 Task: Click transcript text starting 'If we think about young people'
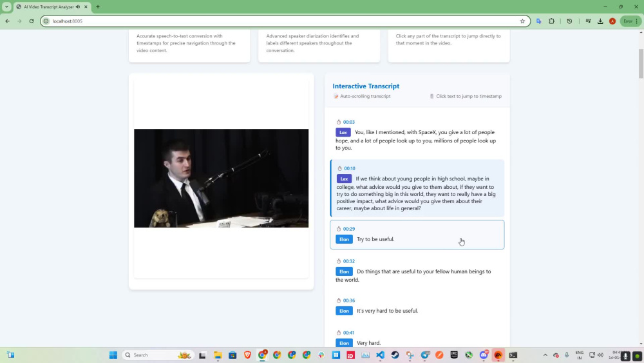coord(416,193)
